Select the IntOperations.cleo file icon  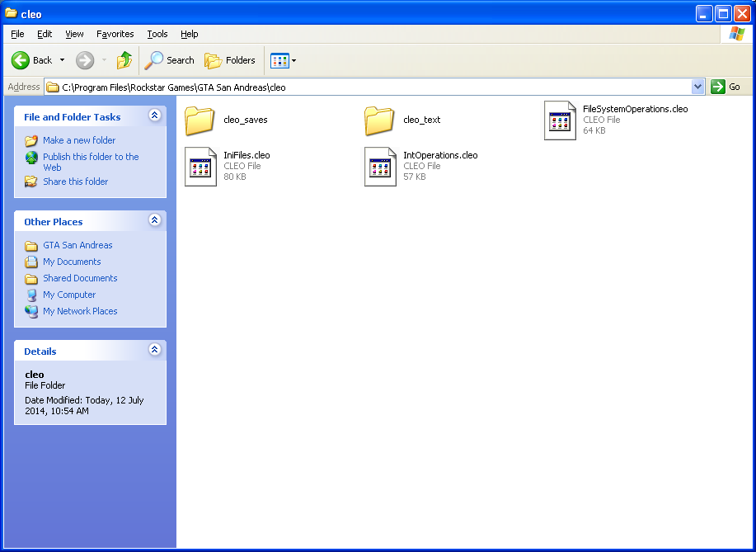click(380, 167)
